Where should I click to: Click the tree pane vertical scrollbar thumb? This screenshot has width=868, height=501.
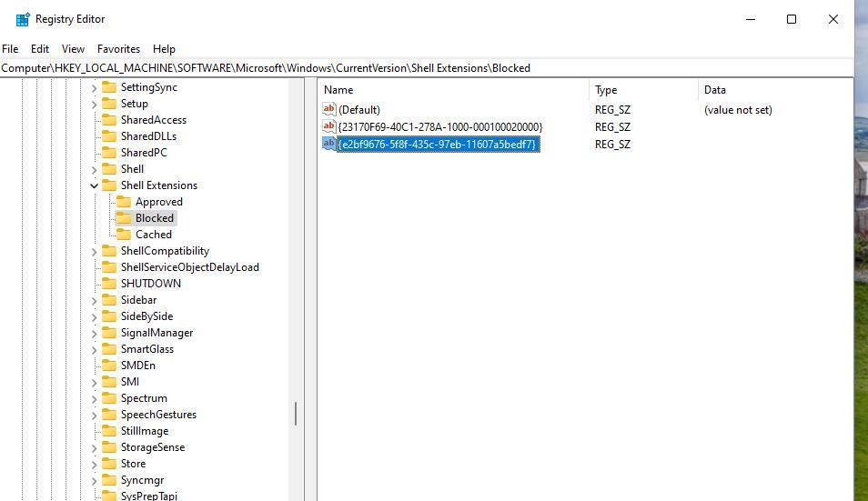[x=296, y=414]
